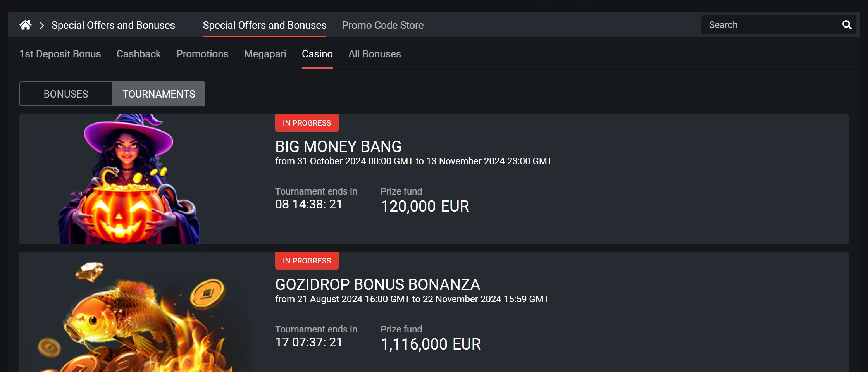Select the Megapari category
868x372 pixels.
point(265,54)
